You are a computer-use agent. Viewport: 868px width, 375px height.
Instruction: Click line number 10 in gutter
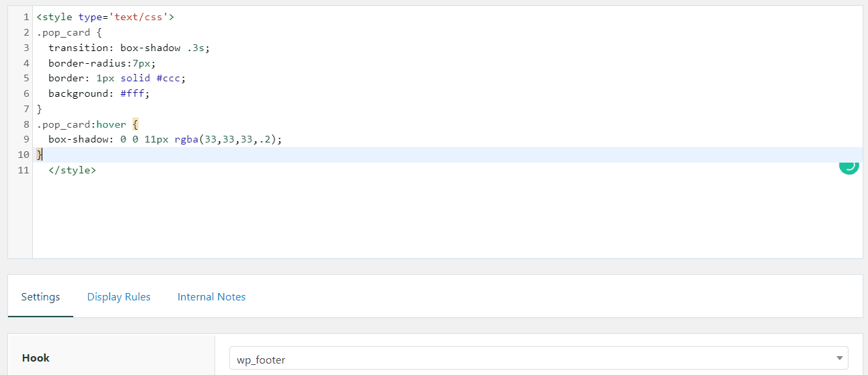[24, 155]
